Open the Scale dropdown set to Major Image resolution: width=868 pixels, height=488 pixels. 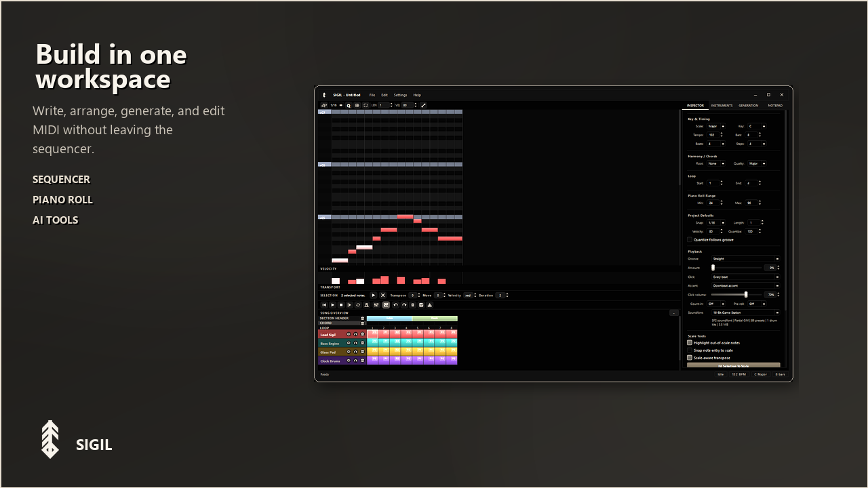[x=715, y=126]
